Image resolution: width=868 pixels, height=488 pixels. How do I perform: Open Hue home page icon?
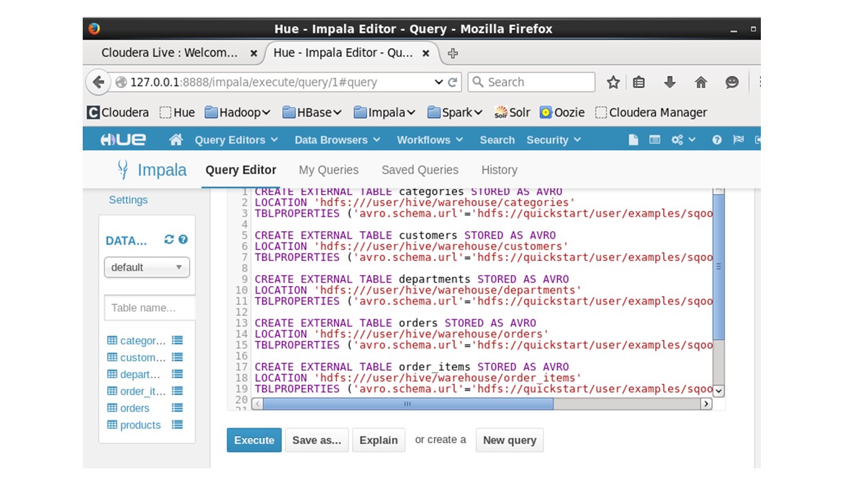coord(176,140)
